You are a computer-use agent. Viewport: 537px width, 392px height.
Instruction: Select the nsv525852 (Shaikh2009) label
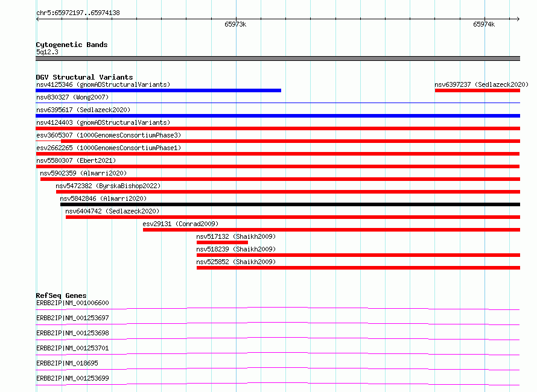click(x=236, y=262)
